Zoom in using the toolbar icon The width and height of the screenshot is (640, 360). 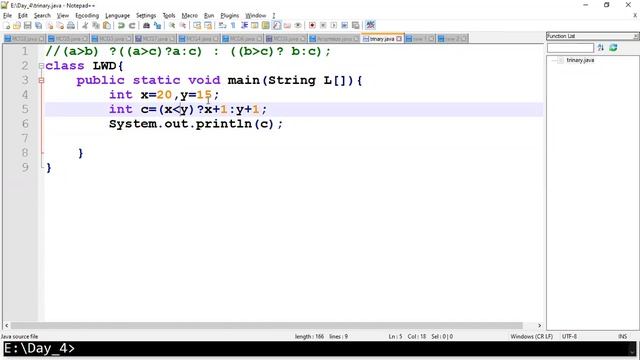pyautogui.click(x=172, y=25)
